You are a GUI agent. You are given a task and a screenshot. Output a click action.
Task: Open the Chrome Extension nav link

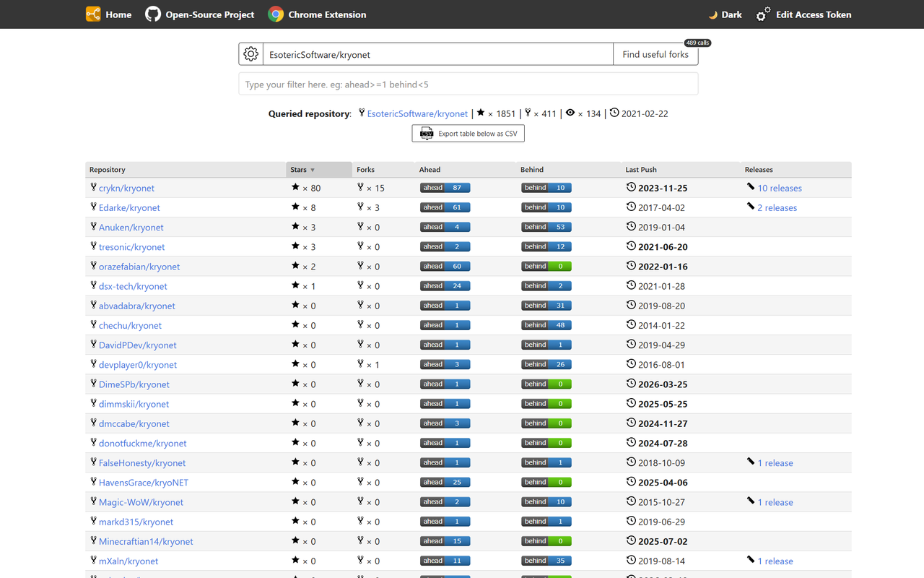pos(317,14)
